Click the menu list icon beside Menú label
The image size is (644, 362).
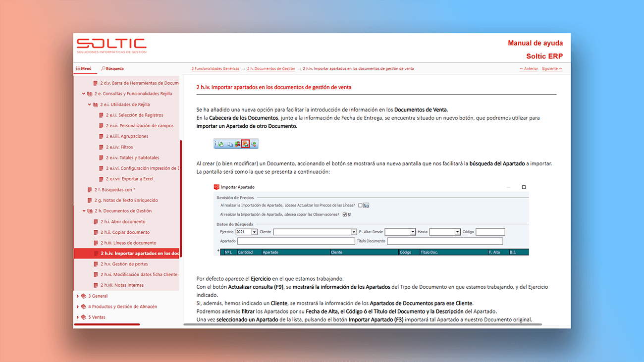coord(79,68)
